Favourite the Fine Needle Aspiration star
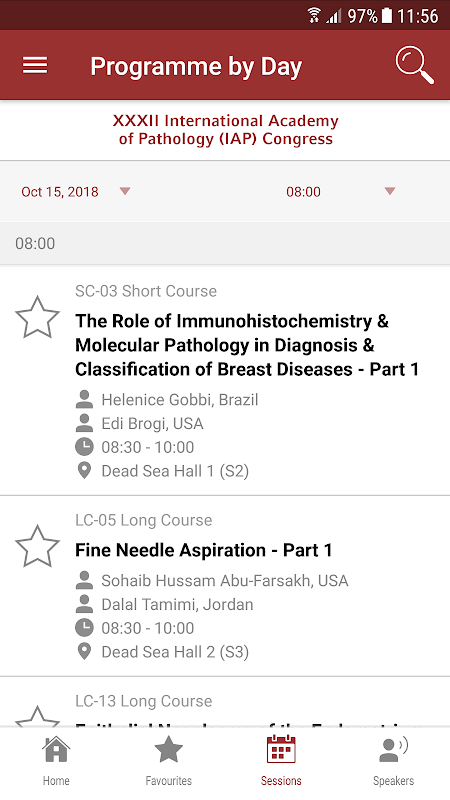450x800 pixels. [37, 546]
